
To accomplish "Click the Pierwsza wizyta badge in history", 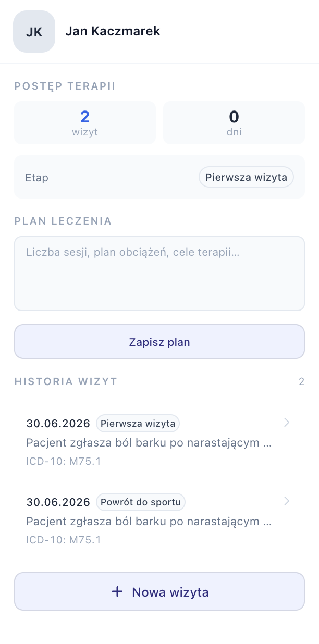I will click(x=138, y=424).
